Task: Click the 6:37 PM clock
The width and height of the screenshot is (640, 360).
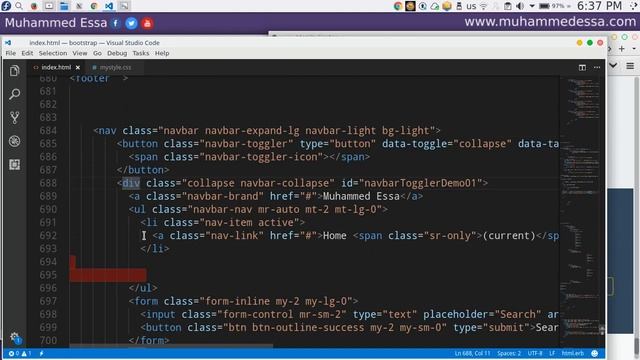Action: (599, 6)
